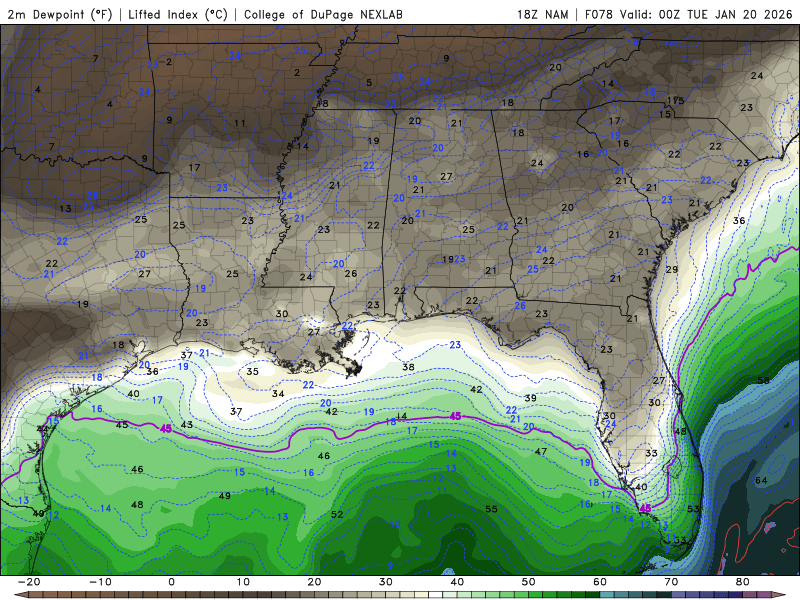The image size is (800, 600).
Task: Pick the white swatch on the color bar
Action: pos(436,594)
